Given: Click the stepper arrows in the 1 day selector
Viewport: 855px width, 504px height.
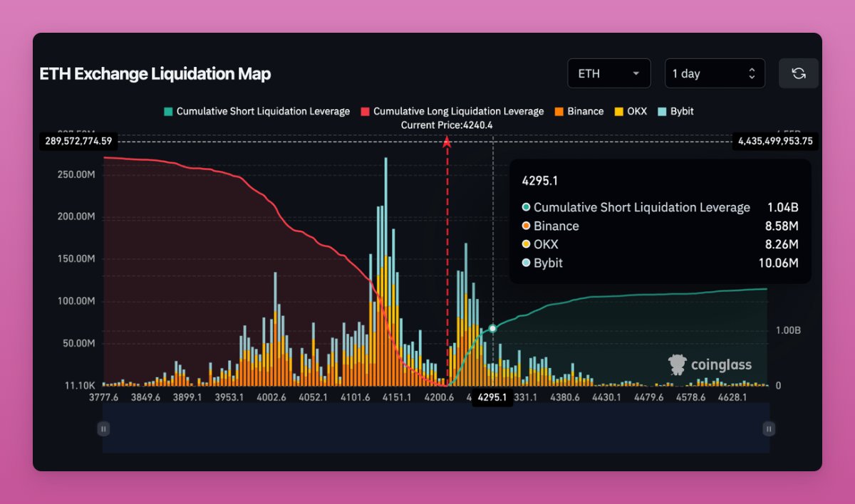Looking at the screenshot, I should pos(752,73).
